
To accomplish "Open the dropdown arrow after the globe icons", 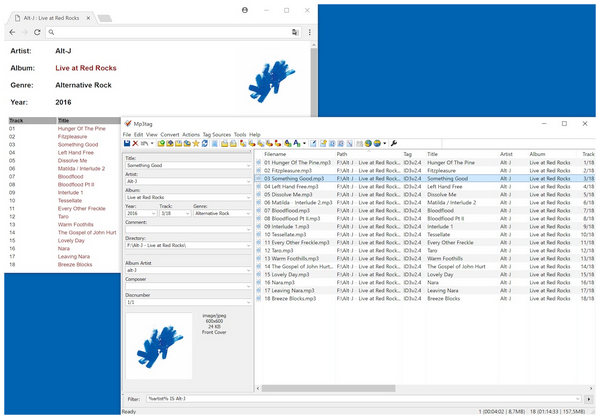I will [x=385, y=143].
